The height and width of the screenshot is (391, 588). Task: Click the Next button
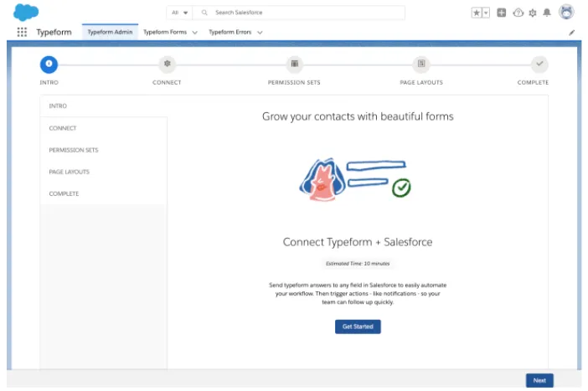tap(539, 380)
